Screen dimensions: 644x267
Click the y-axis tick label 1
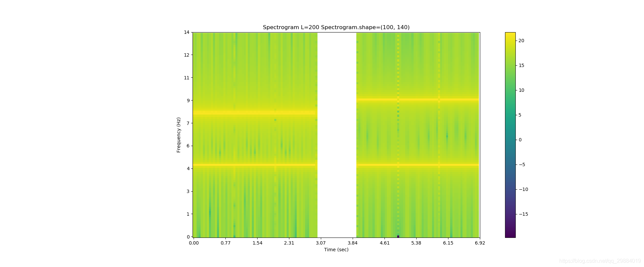tap(188, 214)
